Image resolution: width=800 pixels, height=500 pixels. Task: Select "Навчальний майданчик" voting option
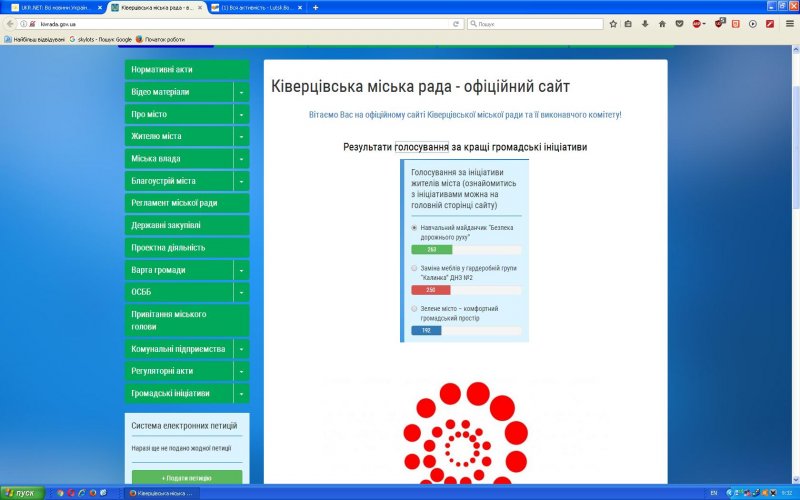[x=415, y=228]
